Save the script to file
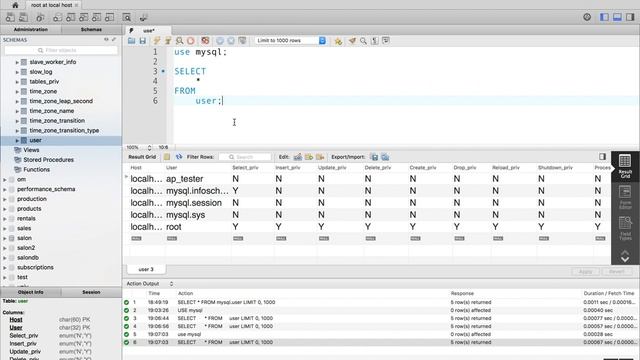Image resolution: width=640 pixels, height=360 pixels. (x=142, y=41)
